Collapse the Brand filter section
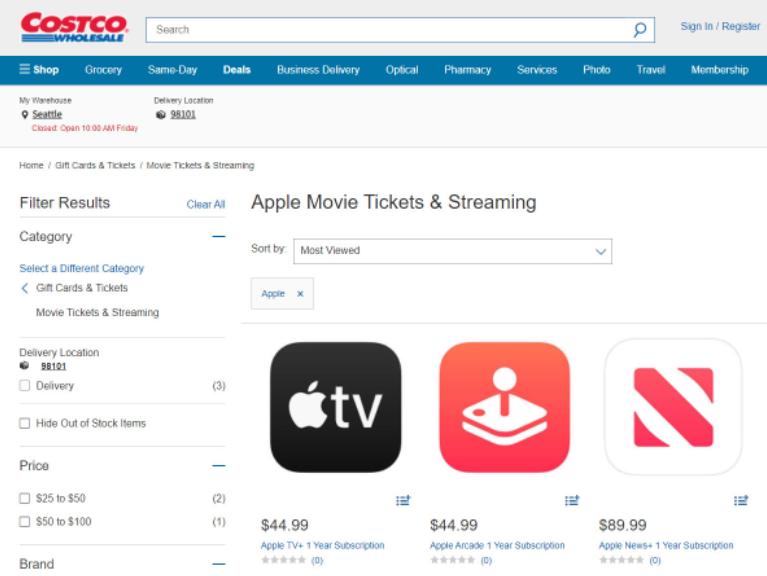 click(219, 564)
